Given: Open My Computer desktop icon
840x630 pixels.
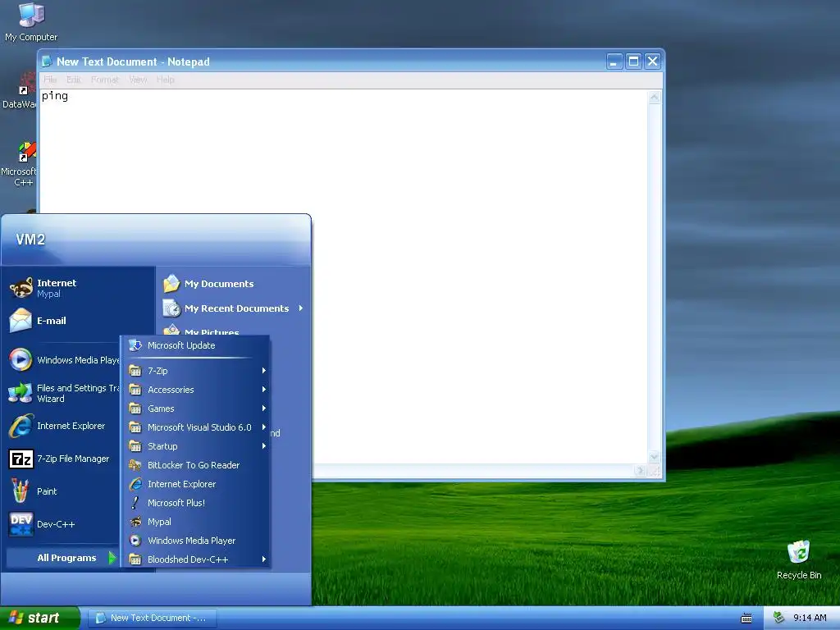Looking at the screenshot, I should click(x=31, y=22).
